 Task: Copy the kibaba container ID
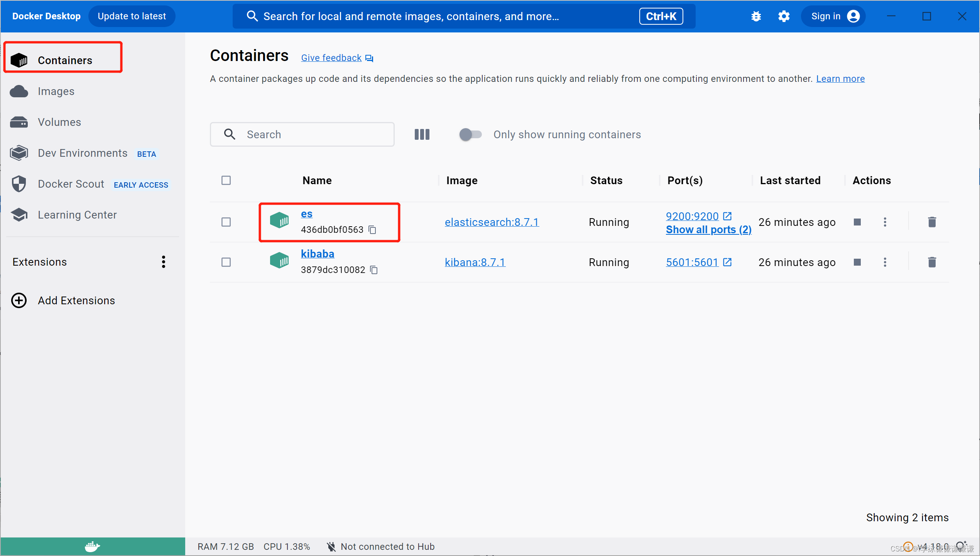(x=374, y=270)
